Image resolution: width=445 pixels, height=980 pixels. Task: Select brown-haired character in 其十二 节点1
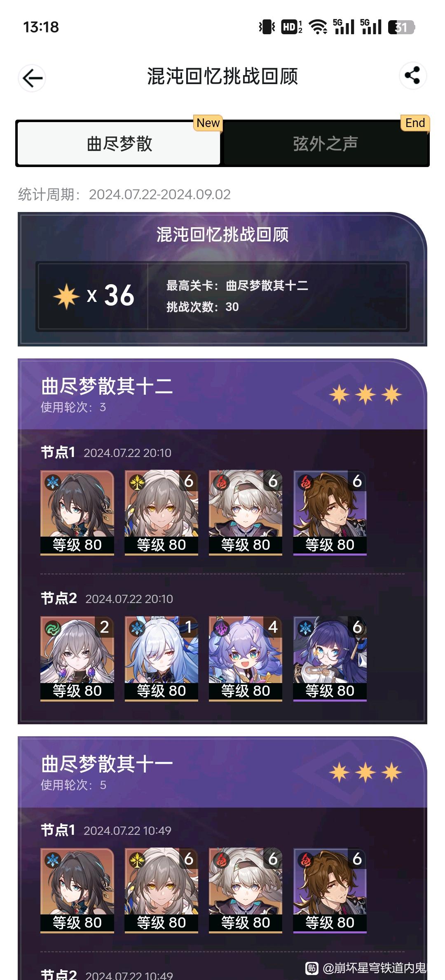coord(330,513)
